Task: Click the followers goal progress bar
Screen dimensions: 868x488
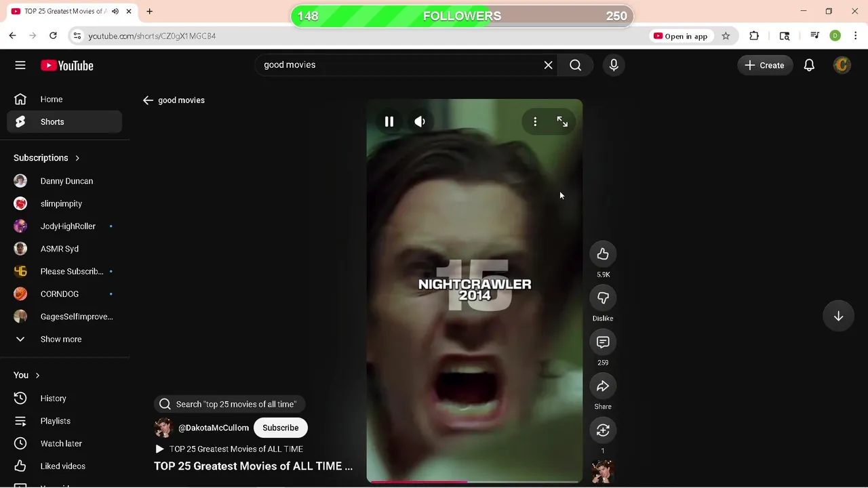Action: (462, 16)
